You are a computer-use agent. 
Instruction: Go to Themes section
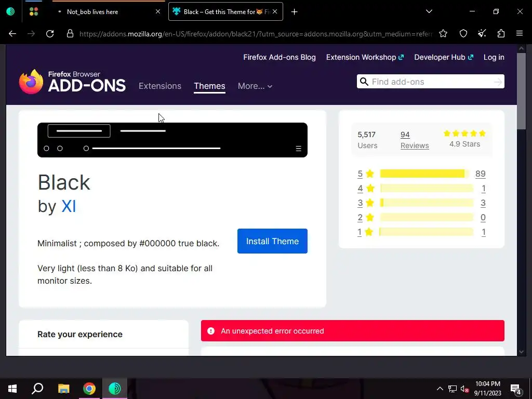tap(209, 86)
